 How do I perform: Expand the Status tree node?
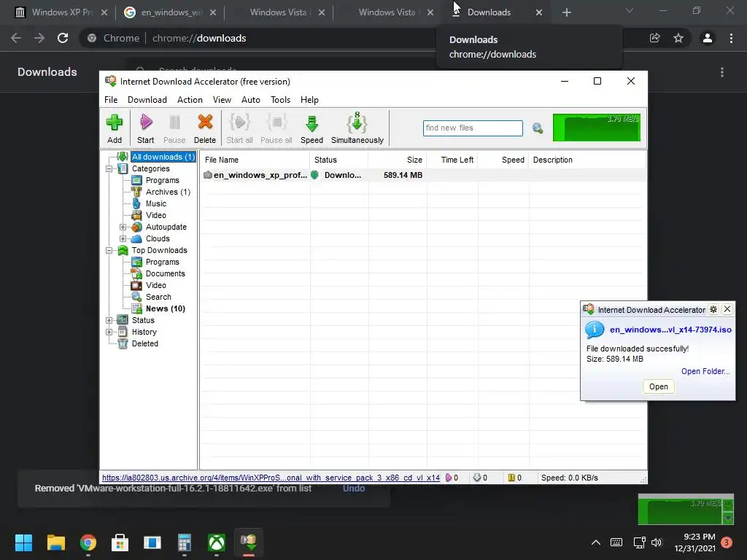(109, 321)
